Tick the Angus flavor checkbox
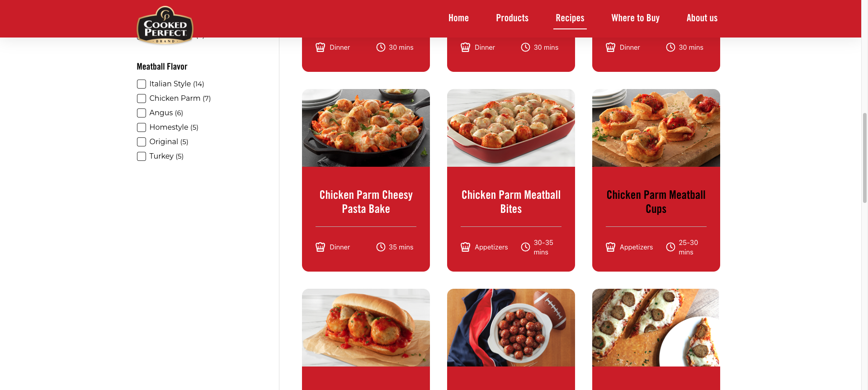Viewport: 868px width, 390px height. (142, 113)
